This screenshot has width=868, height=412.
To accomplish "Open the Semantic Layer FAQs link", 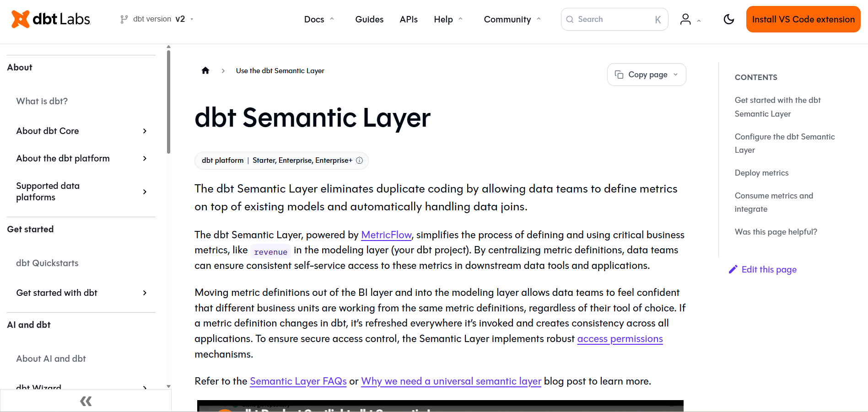I will pos(298,381).
